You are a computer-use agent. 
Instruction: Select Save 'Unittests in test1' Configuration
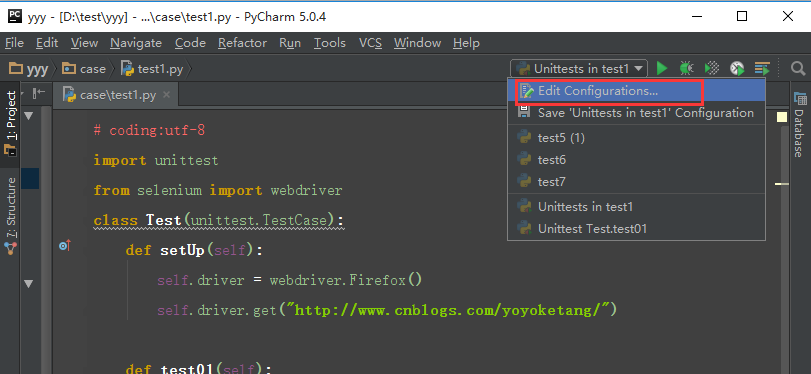[x=637, y=113]
